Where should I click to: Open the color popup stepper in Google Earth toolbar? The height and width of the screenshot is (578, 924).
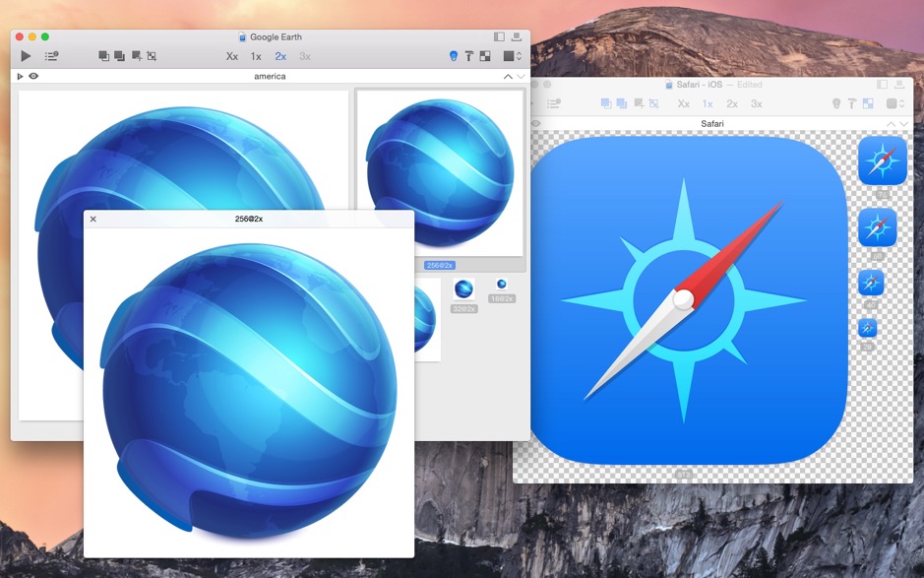pos(512,56)
